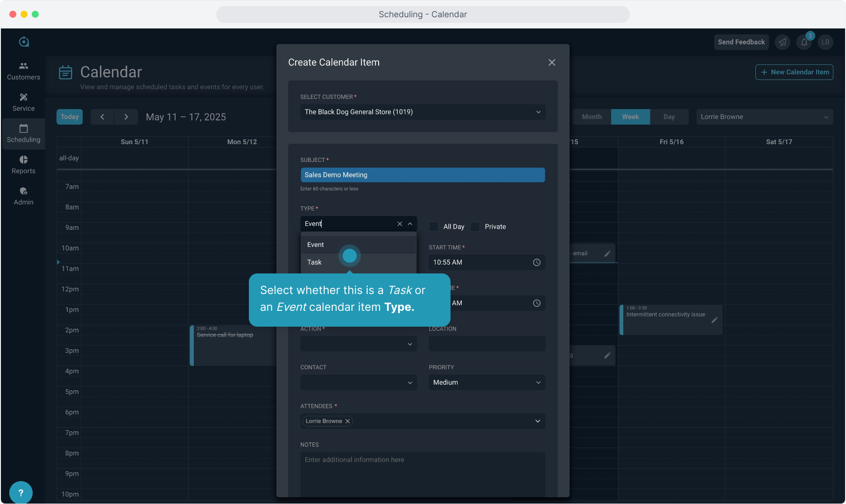
Task: Click the New Calendar Item button
Action: click(x=794, y=72)
